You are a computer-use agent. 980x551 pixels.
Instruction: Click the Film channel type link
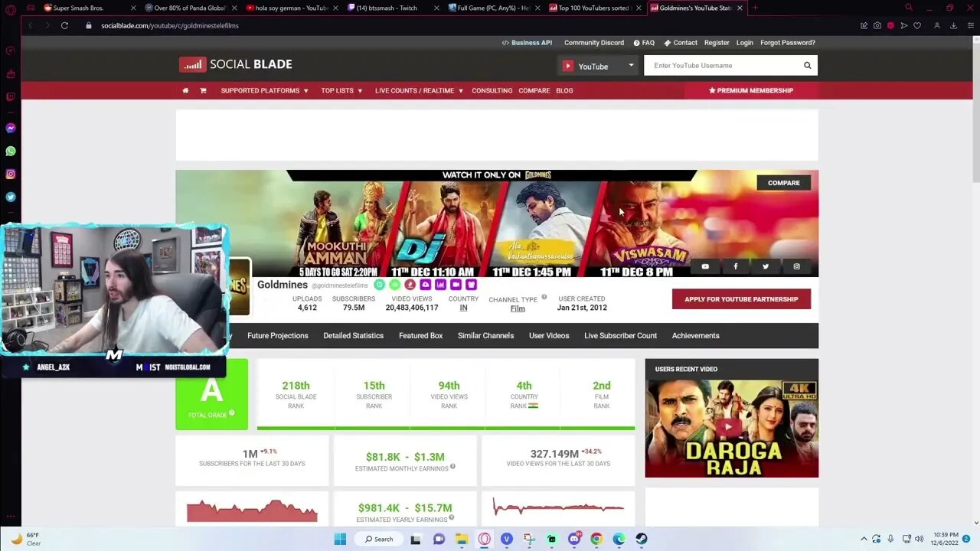(x=518, y=308)
